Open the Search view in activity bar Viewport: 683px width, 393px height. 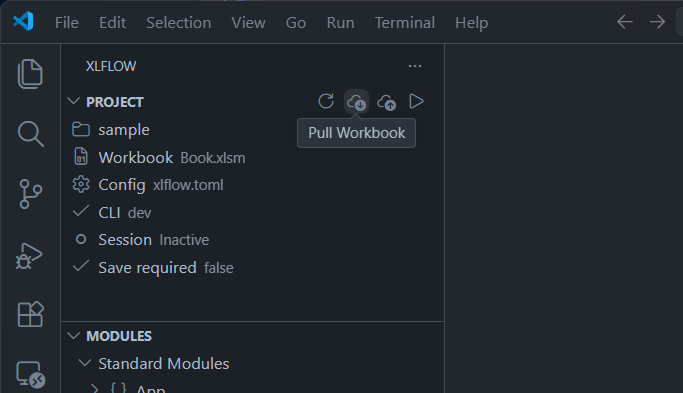[30, 134]
